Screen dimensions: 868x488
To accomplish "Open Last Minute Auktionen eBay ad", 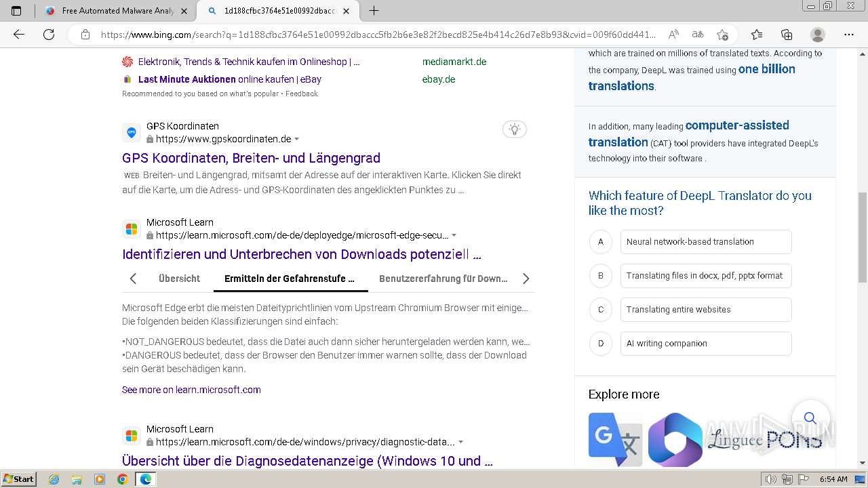I will [x=230, y=79].
